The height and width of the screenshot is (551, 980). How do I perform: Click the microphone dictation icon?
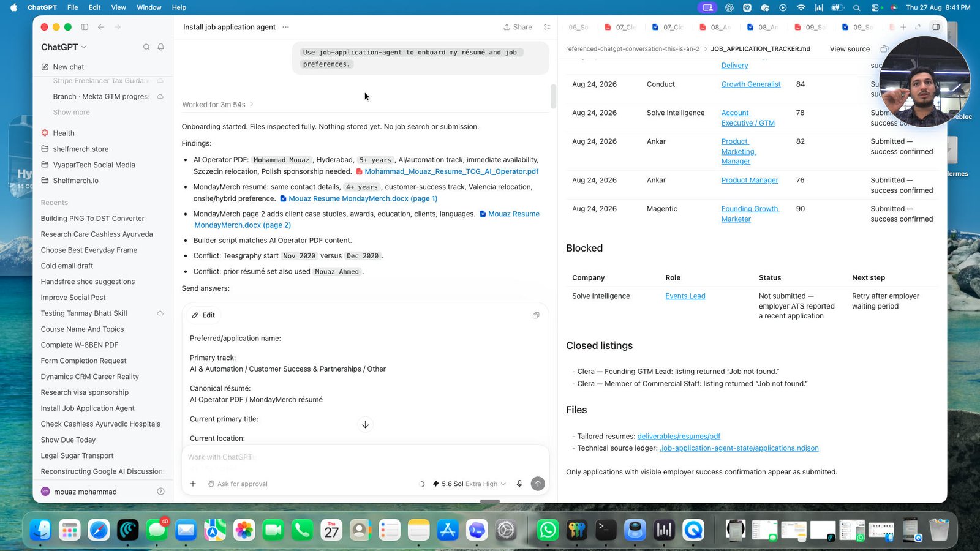519,484
